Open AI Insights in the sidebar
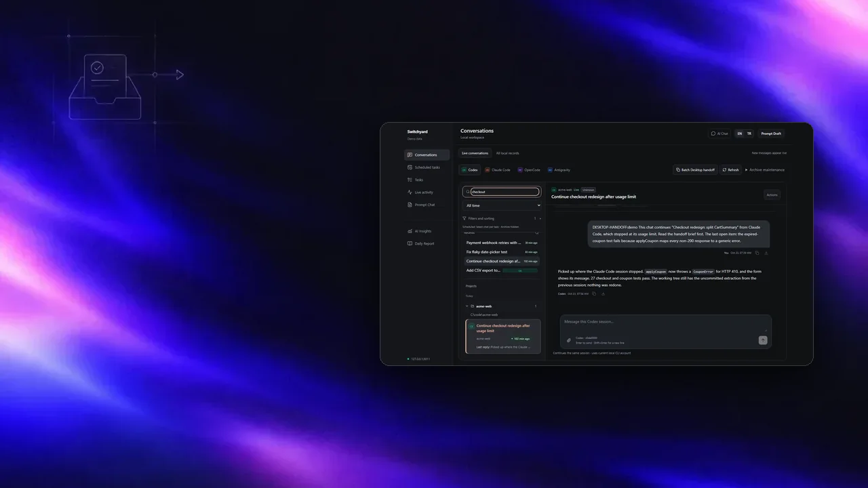 (427, 231)
